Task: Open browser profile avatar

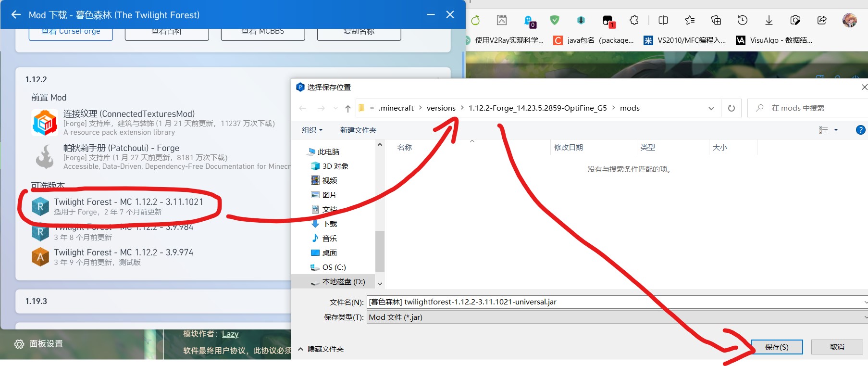Action: pyautogui.click(x=849, y=20)
